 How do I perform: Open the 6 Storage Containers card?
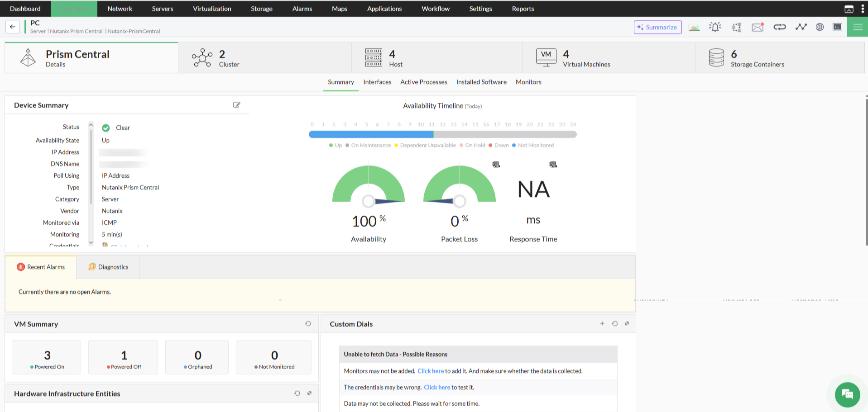click(779, 58)
